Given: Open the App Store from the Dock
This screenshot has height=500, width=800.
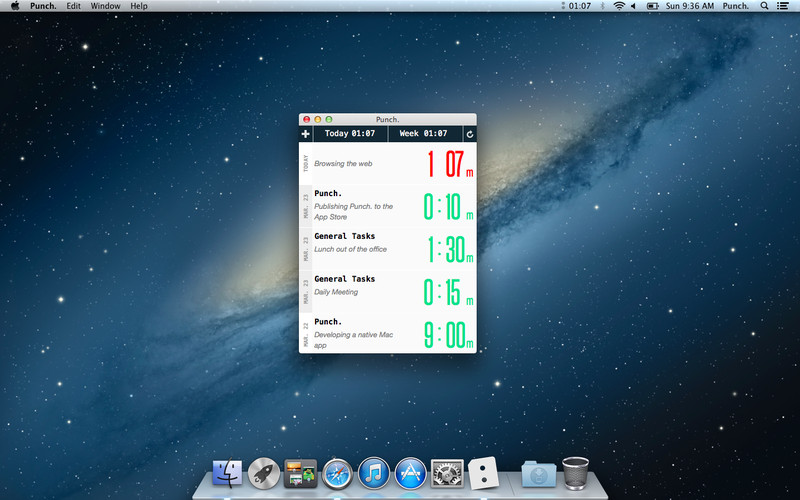Looking at the screenshot, I should [x=410, y=473].
